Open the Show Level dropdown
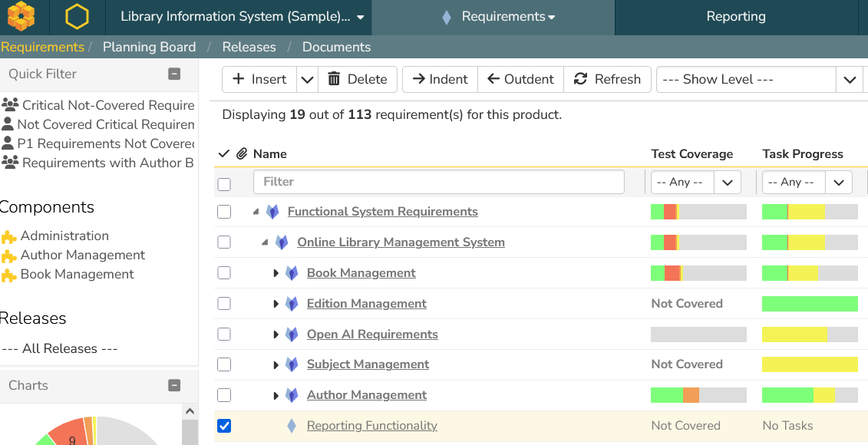 pyautogui.click(x=849, y=80)
